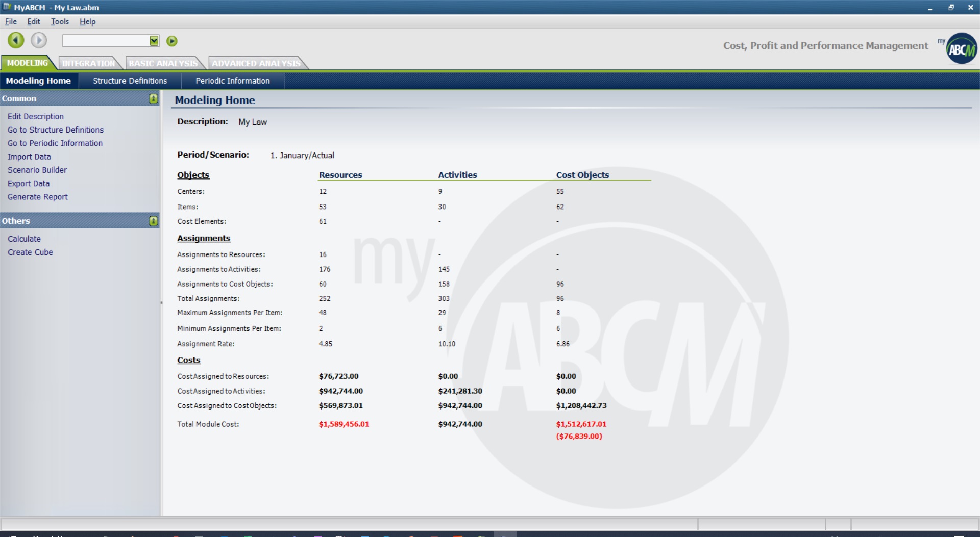Open the Import Data link
The height and width of the screenshot is (537, 980).
(29, 157)
